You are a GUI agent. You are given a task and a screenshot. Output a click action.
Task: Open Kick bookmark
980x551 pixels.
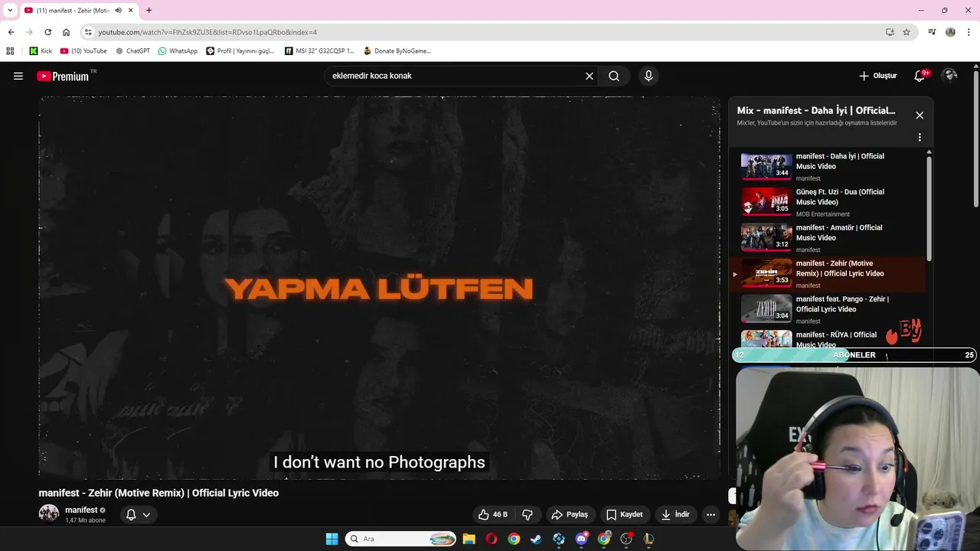click(x=41, y=51)
